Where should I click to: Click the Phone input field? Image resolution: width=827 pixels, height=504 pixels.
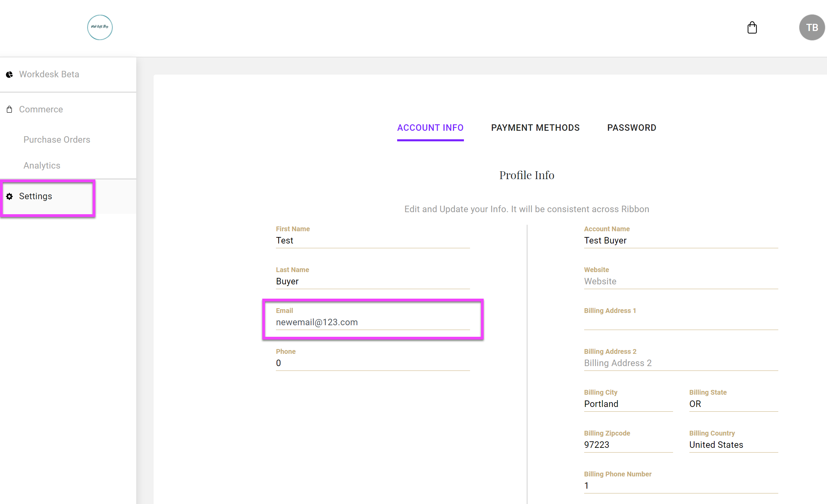373,363
